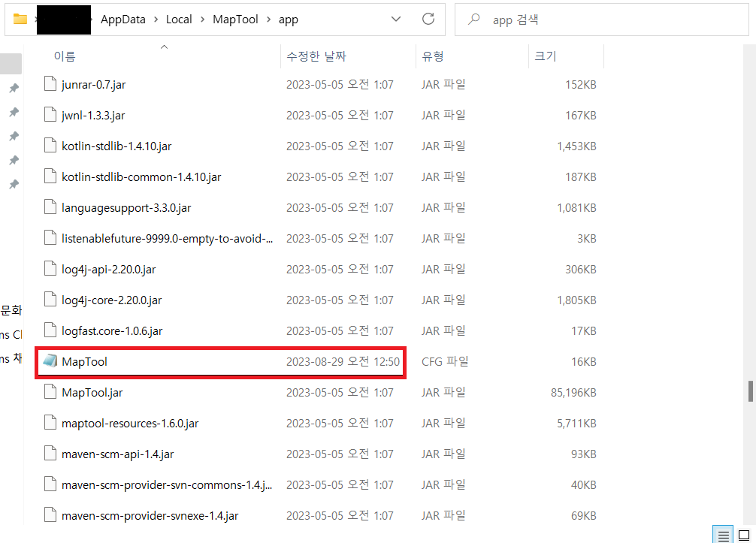Click the folder icon in address bar
The width and height of the screenshot is (756, 543).
(20, 20)
